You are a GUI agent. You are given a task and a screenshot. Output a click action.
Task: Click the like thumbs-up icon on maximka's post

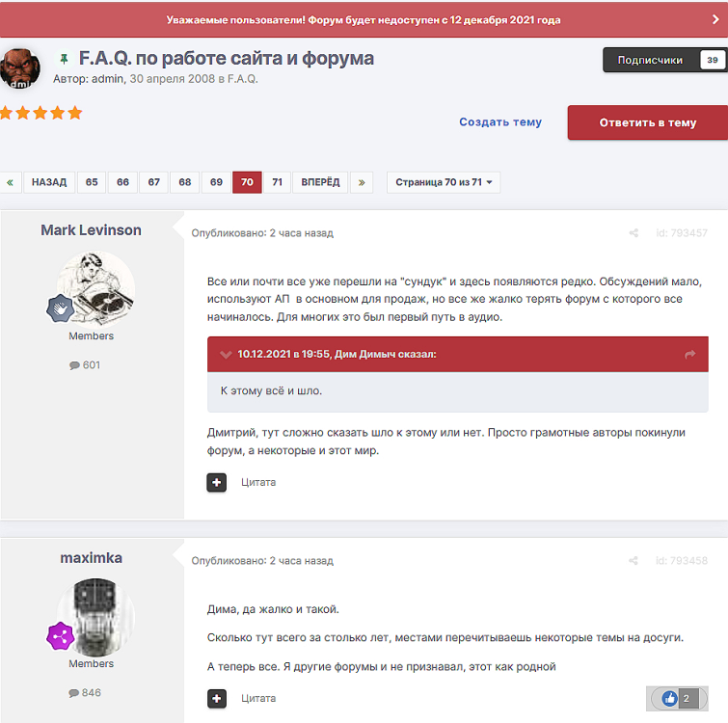[669, 699]
